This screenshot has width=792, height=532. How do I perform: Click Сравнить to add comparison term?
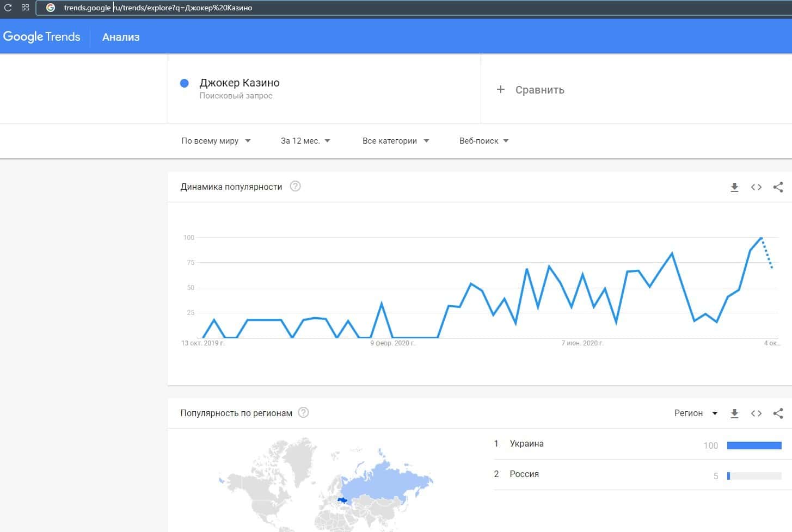[x=531, y=90]
